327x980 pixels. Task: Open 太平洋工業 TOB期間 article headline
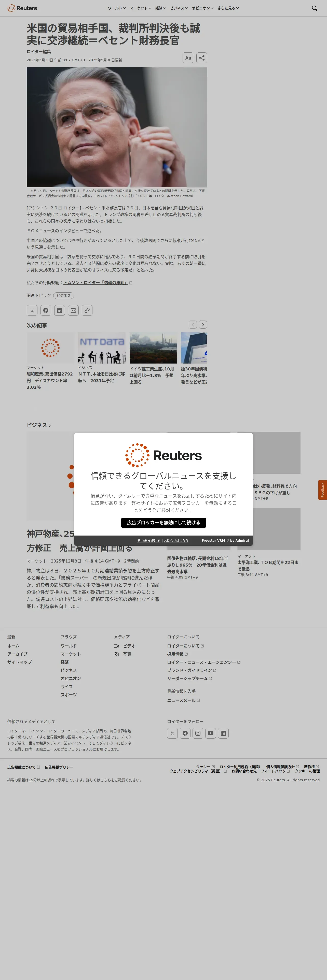268,566
